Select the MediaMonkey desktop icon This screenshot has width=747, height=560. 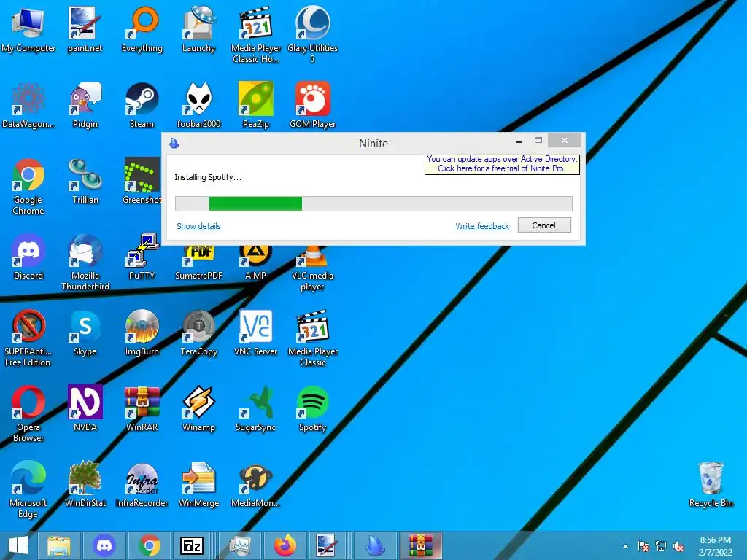256,485
